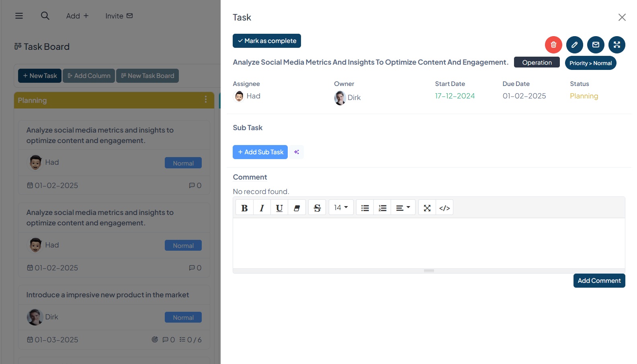Click the AI sparkle sub task generator icon
The width and height of the screenshot is (637, 364).
(x=297, y=152)
